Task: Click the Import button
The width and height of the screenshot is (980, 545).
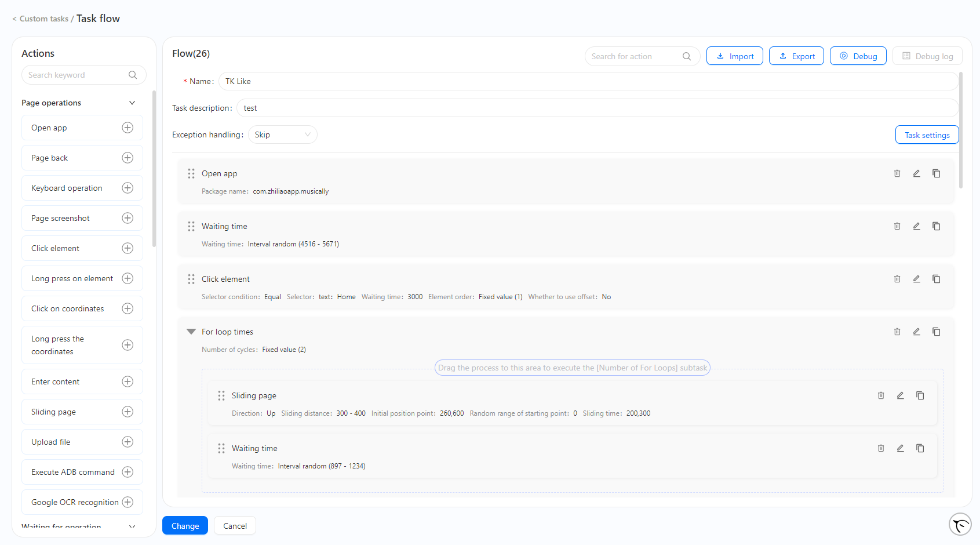Action: [735, 56]
